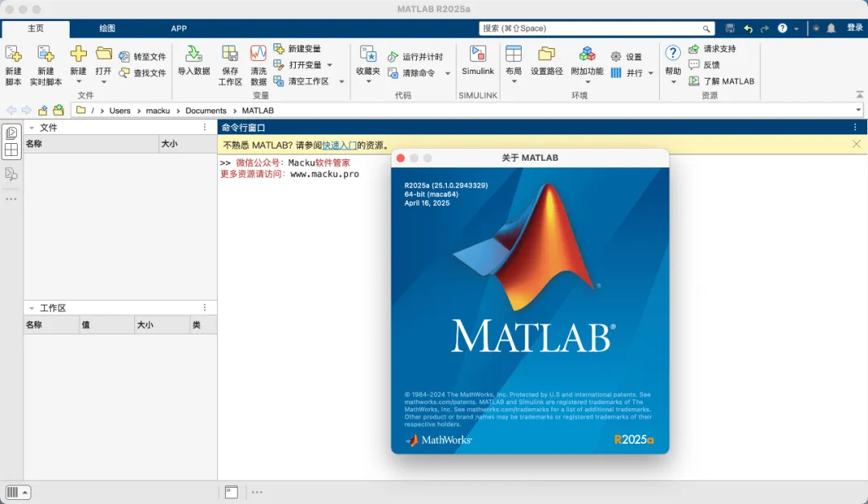Viewport: 868px width, 504px height.
Task: Click the 打开 folder icon in the ribbon
Action: (x=104, y=55)
